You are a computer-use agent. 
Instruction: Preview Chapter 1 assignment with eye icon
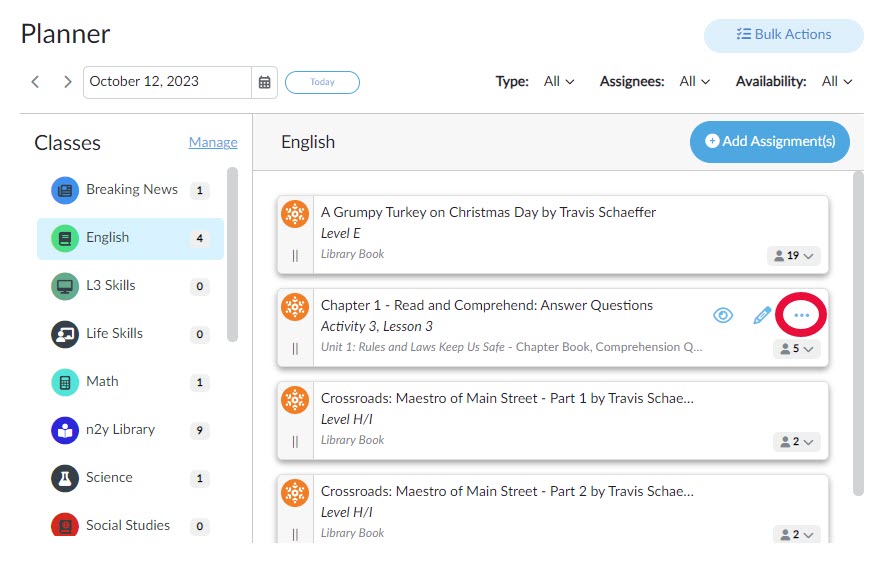[723, 315]
